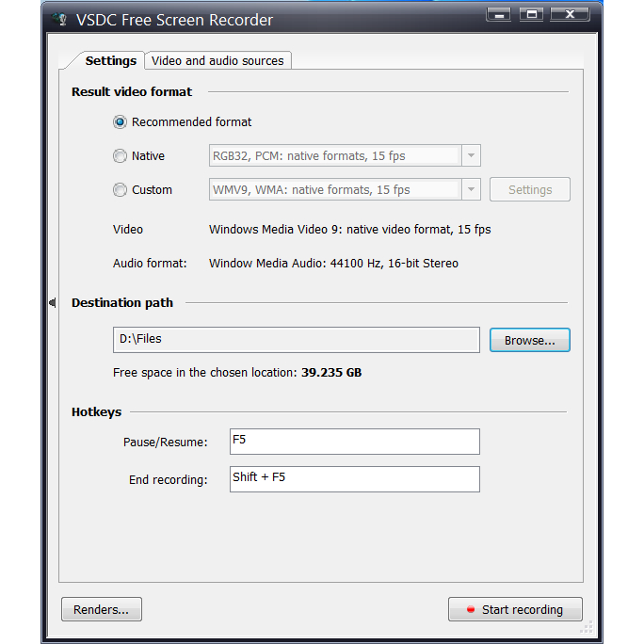The height and width of the screenshot is (644, 644).
Task: Click the End recording hotkey field
Action: tap(354, 479)
